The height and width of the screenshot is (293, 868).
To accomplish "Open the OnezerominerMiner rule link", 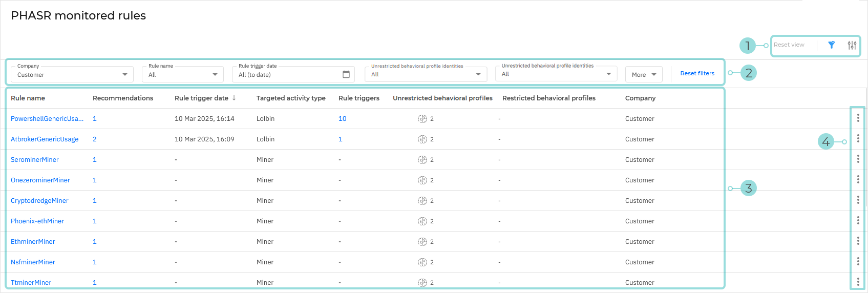I will click(x=40, y=180).
